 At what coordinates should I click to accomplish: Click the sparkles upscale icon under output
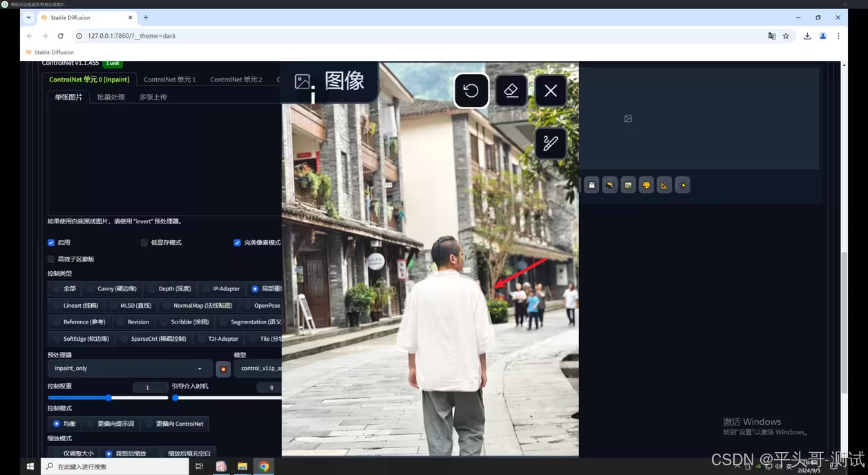pyautogui.click(x=682, y=185)
